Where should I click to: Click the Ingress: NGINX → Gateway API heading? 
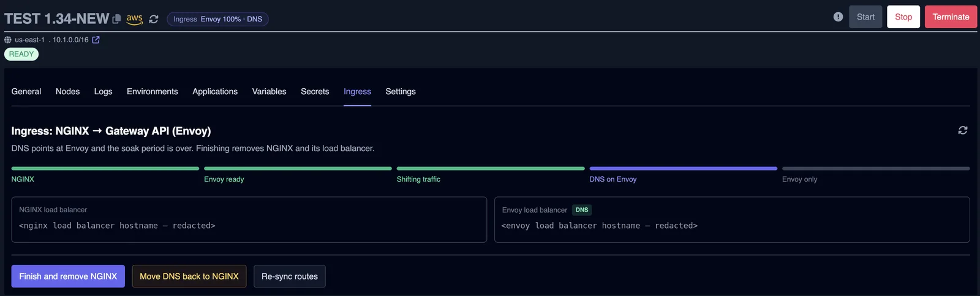111,131
